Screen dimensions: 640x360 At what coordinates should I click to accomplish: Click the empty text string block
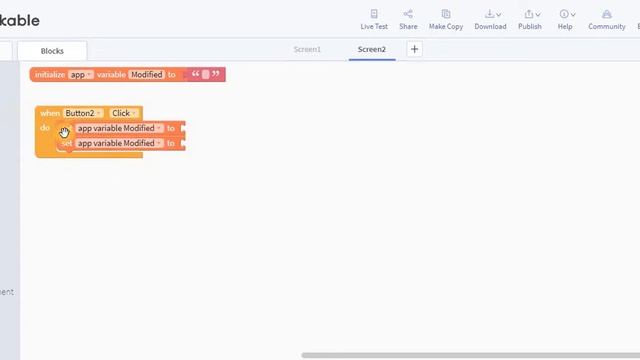pos(205,74)
